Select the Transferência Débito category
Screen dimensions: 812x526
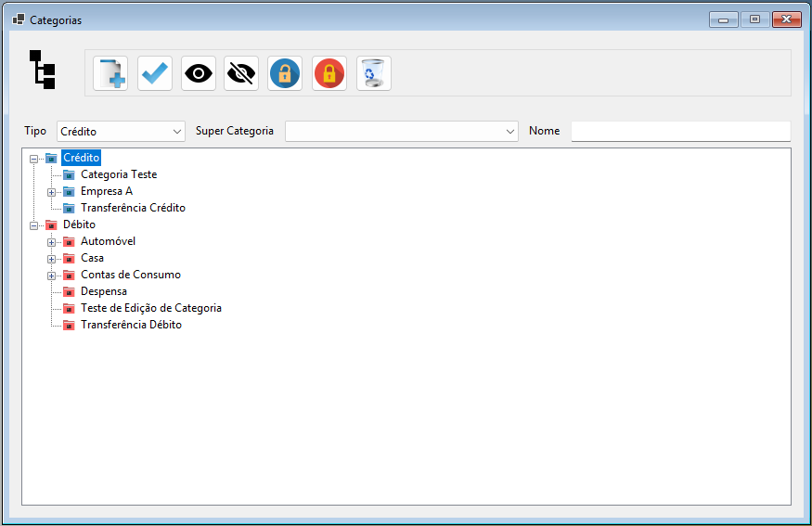coord(131,325)
